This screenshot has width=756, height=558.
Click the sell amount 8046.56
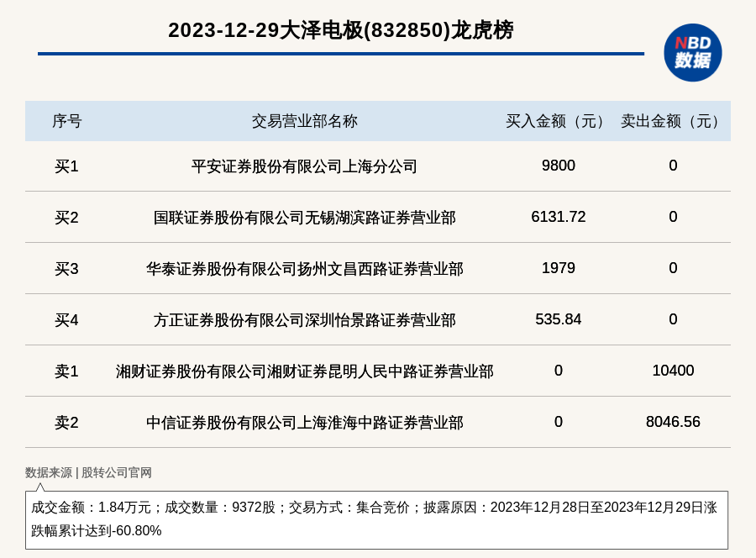[673, 422]
